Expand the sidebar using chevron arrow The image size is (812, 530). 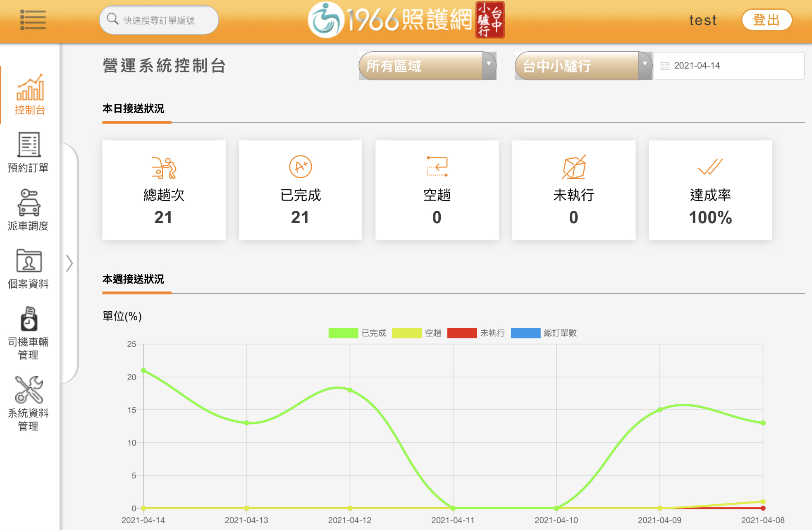69,263
